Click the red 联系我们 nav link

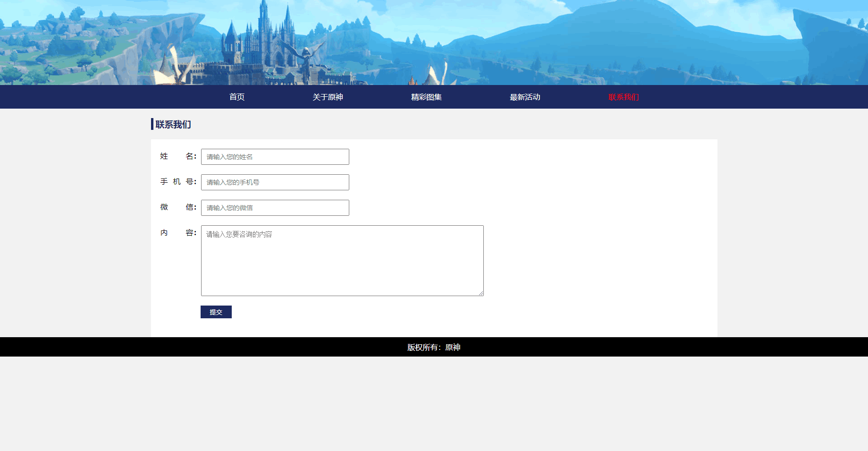coord(624,97)
